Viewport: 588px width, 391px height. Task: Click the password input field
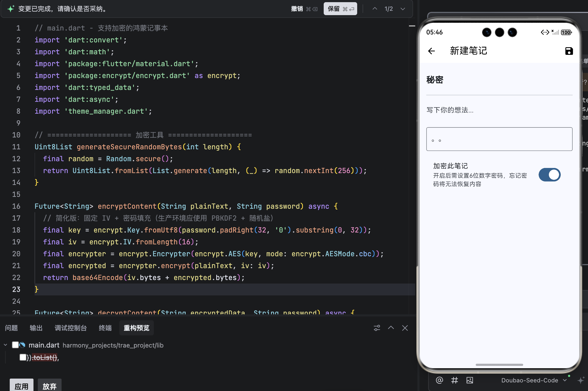(x=499, y=139)
